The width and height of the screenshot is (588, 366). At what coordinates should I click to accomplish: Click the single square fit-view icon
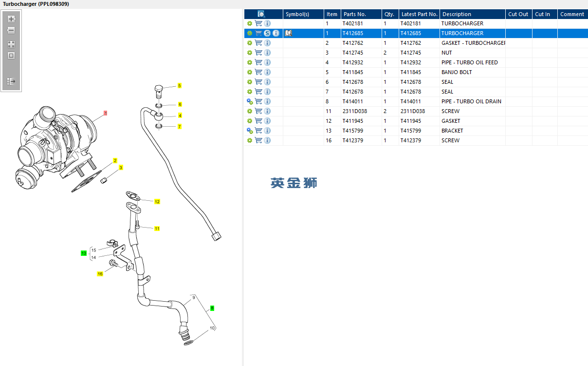11,56
